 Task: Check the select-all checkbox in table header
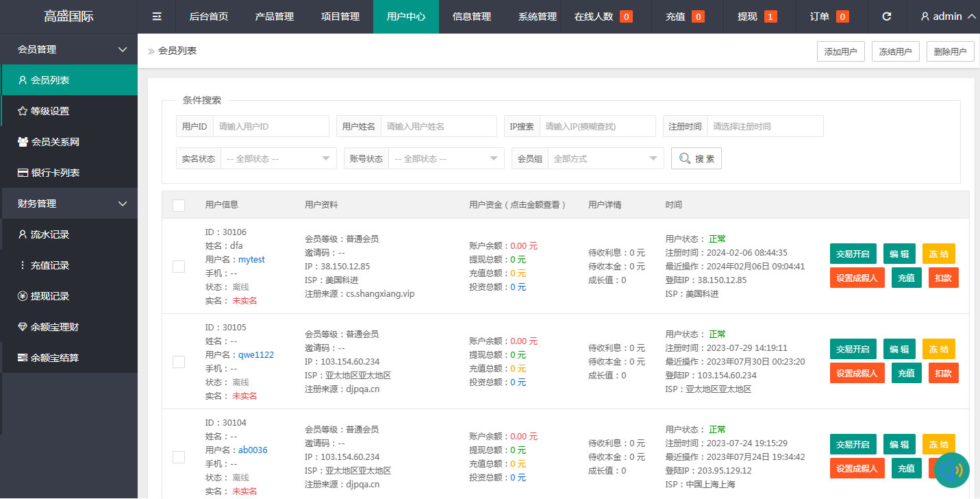[x=179, y=205]
